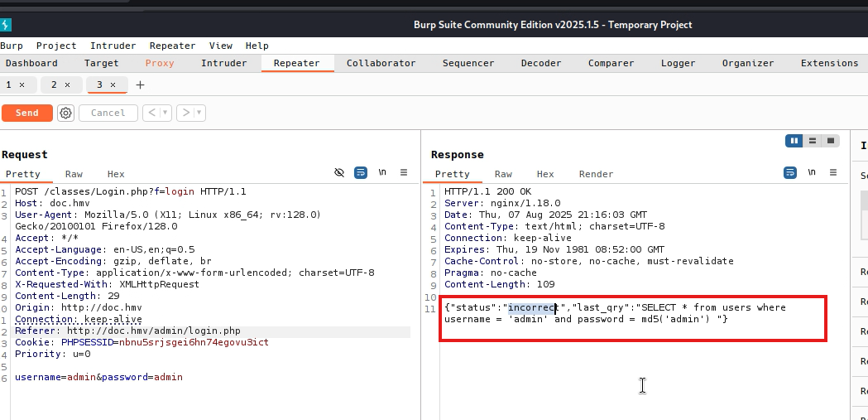Click the Cookie PHPSESSID header line
This screenshot has height=420, width=868.
(141, 342)
